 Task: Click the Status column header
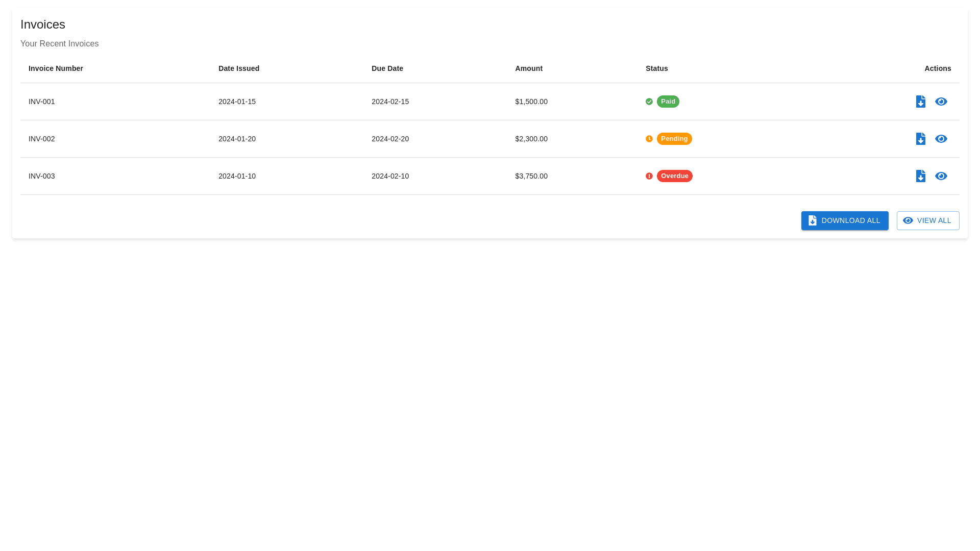click(x=656, y=68)
